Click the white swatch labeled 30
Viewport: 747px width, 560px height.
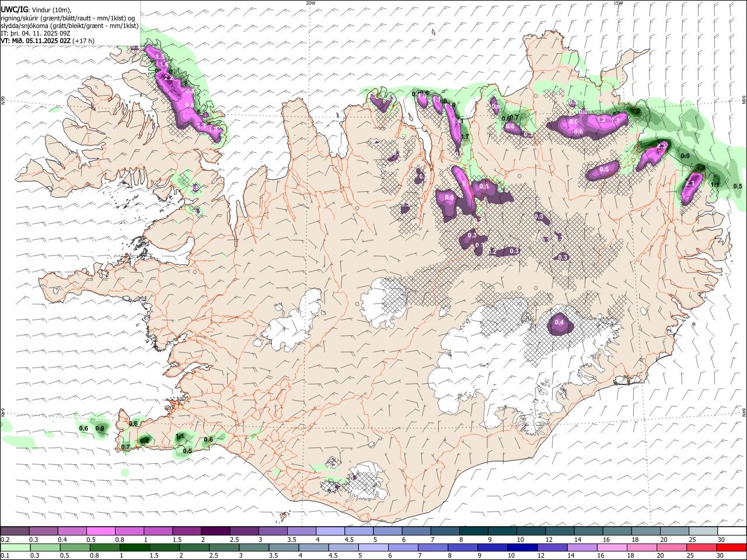(732, 531)
